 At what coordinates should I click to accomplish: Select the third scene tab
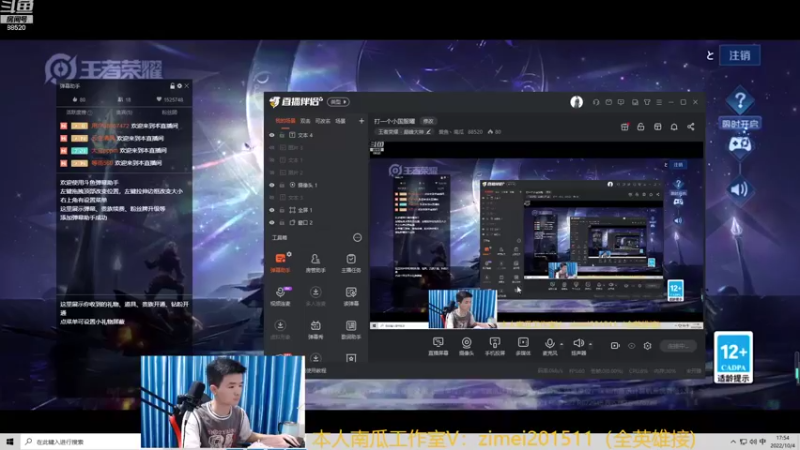322,121
